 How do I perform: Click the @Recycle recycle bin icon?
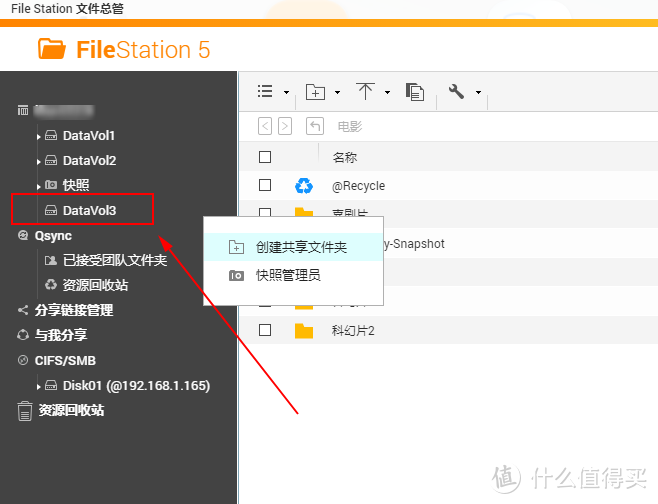[x=304, y=185]
